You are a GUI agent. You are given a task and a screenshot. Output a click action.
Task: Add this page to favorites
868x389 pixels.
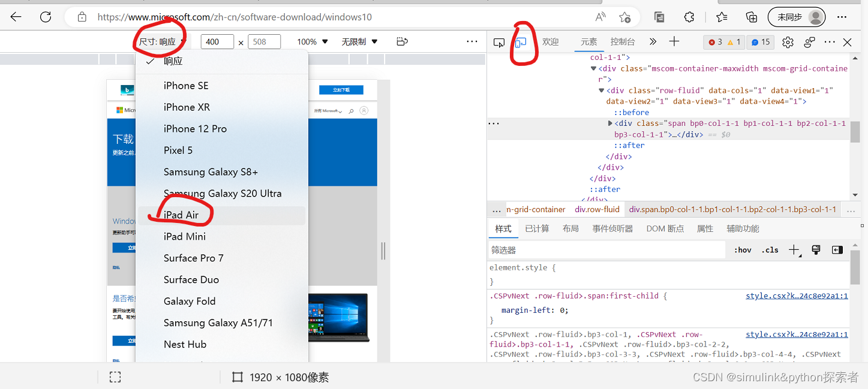click(x=625, y=17)
